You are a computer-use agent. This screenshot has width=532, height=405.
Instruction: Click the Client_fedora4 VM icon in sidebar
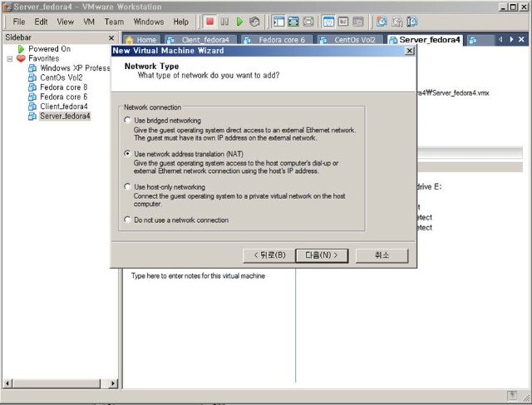click(32, 106)
